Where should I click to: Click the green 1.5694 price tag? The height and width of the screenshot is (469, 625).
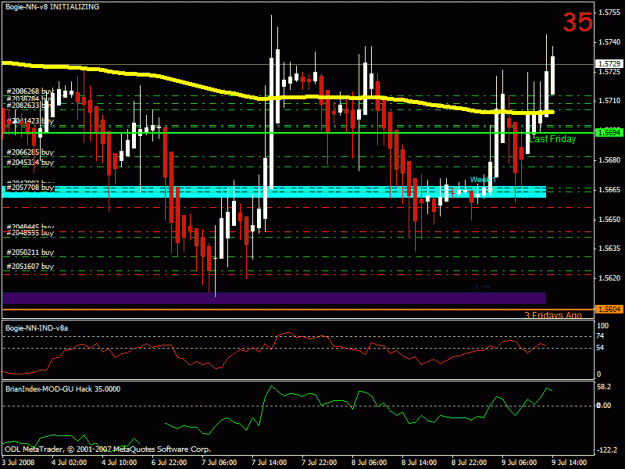tap(609, 133)
